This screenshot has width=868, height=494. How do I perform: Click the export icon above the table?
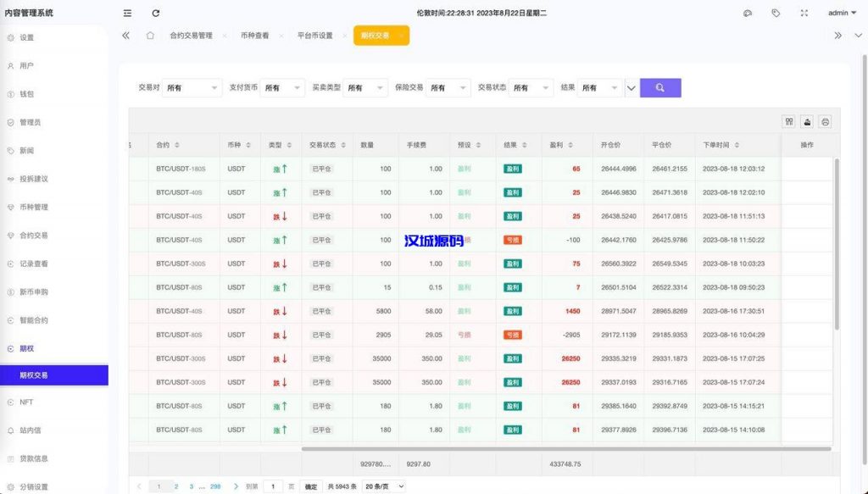[x=805, y=122]
